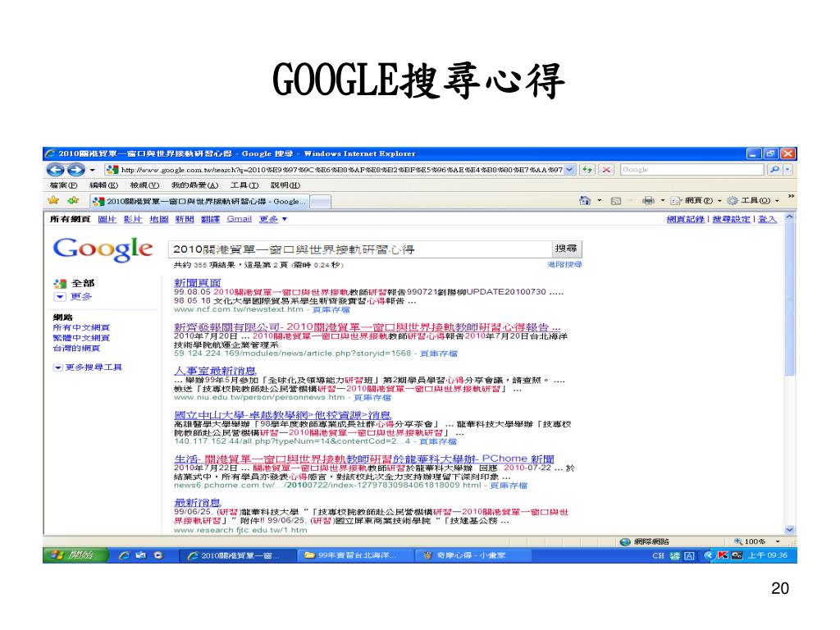Open the 工具(T) menu
This screenshot has height=630, width=840.
(x=244, y=185)
